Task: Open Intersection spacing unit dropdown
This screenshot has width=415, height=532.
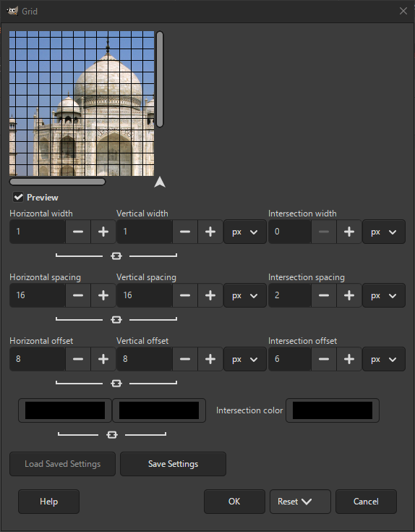Action: point(384,295)
